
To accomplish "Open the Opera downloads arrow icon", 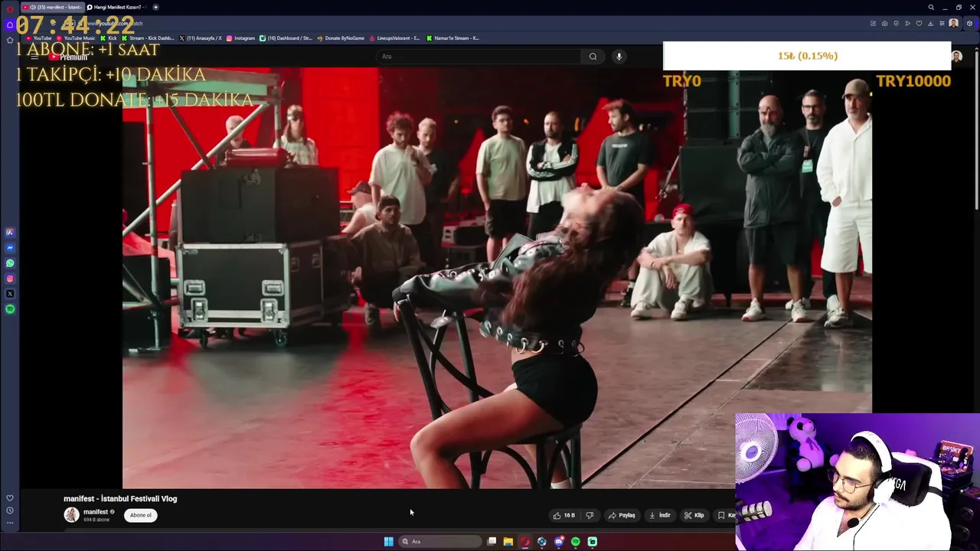I will [x=930, y=24].
